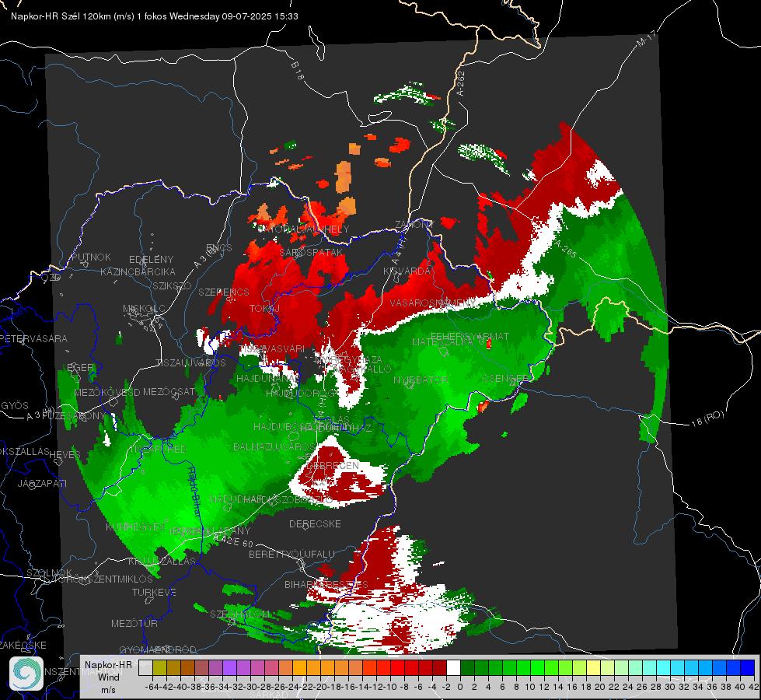
Task: Click the MEZŐTÚR city label
Action: point(134,623)
